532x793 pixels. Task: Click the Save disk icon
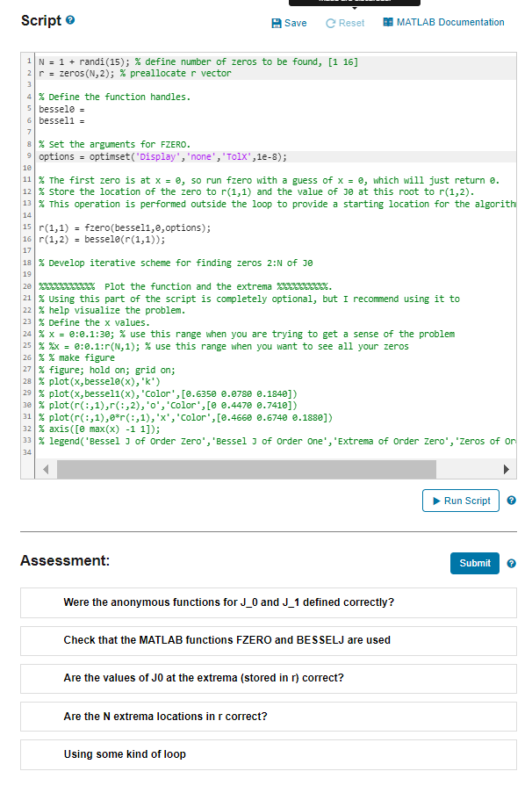[276, 24]
